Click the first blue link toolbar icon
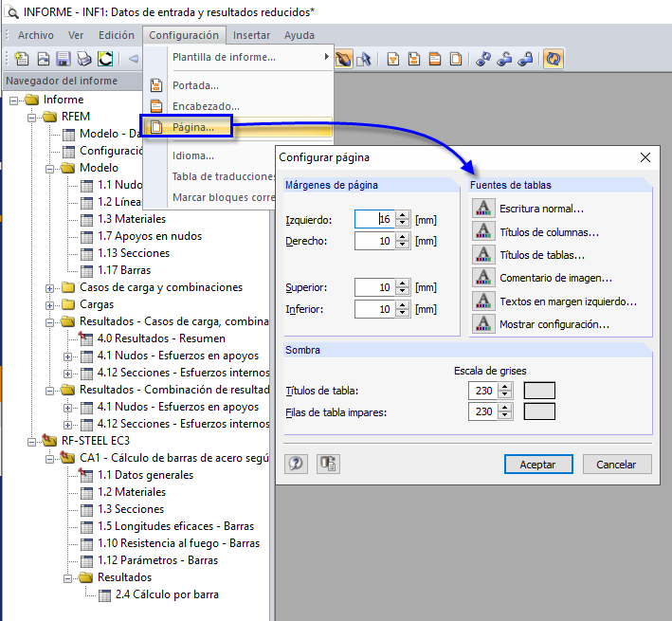The width and height of the screenshot is (672, 621). pos(483,59)
